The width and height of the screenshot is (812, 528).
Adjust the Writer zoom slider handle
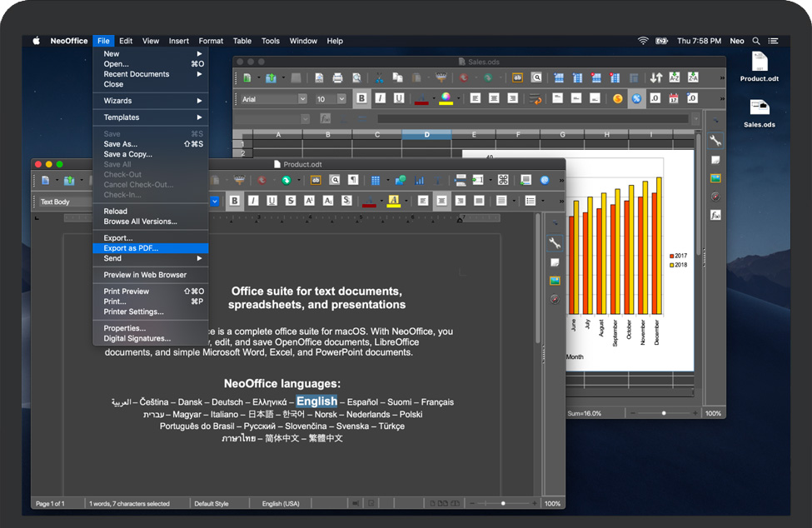pos(503,504)
